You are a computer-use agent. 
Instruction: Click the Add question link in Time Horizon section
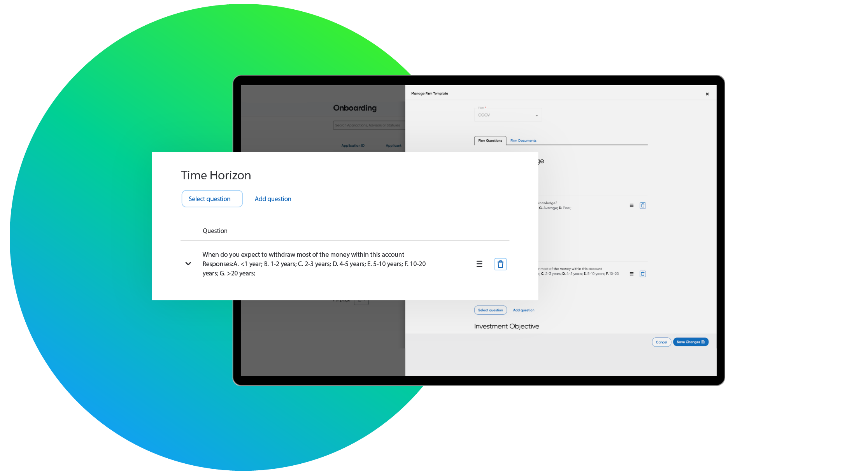coord(273,198)
